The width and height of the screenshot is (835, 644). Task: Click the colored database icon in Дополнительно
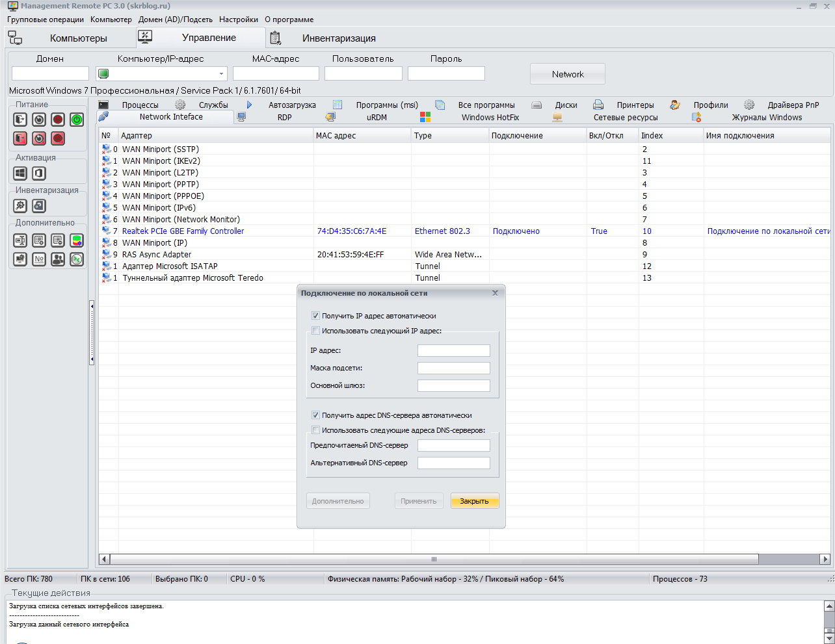(x=77, y=240)
